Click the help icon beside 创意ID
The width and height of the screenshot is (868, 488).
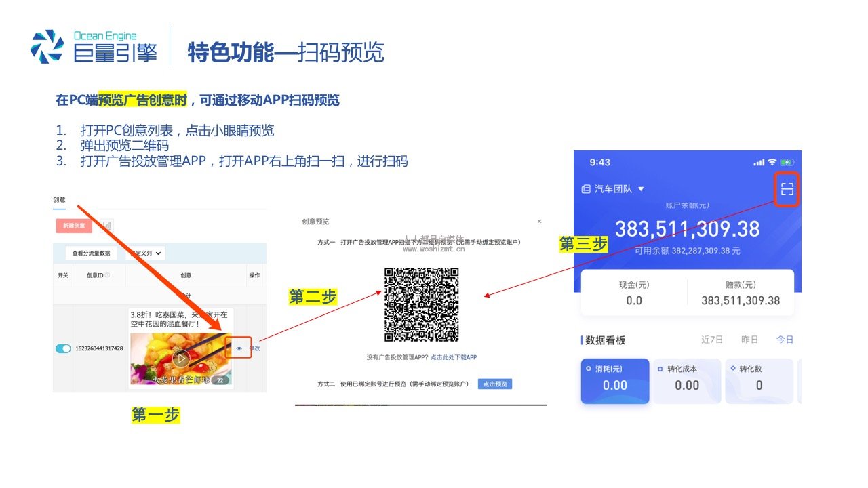pos(107,275)
